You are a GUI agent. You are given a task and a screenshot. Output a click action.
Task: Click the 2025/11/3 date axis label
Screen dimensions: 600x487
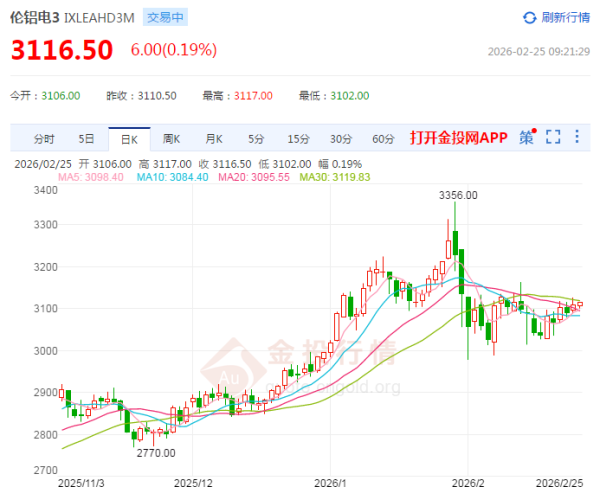[x=81, y=482]
